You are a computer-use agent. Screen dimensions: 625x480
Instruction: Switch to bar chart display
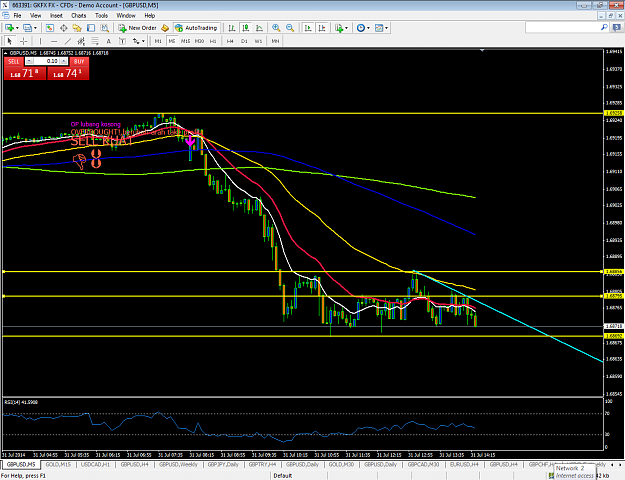pyautogui.click(x=232, y=28)
